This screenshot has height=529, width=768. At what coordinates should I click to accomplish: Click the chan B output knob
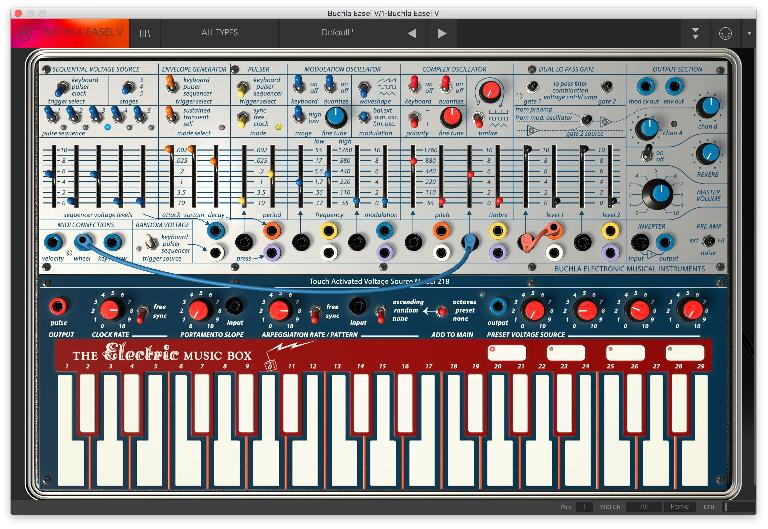point(708,107)
